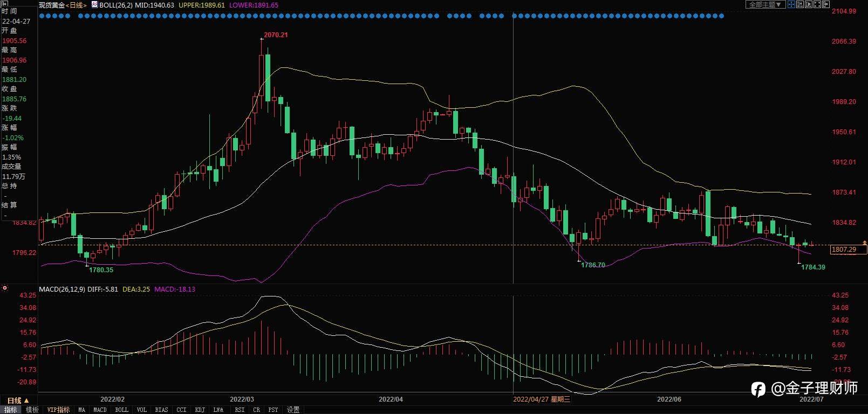Image resolution: width=868 pixels, height=414 pixels.
Task: Click the MACD:-18.13 value
Action: tap(175, 289)
